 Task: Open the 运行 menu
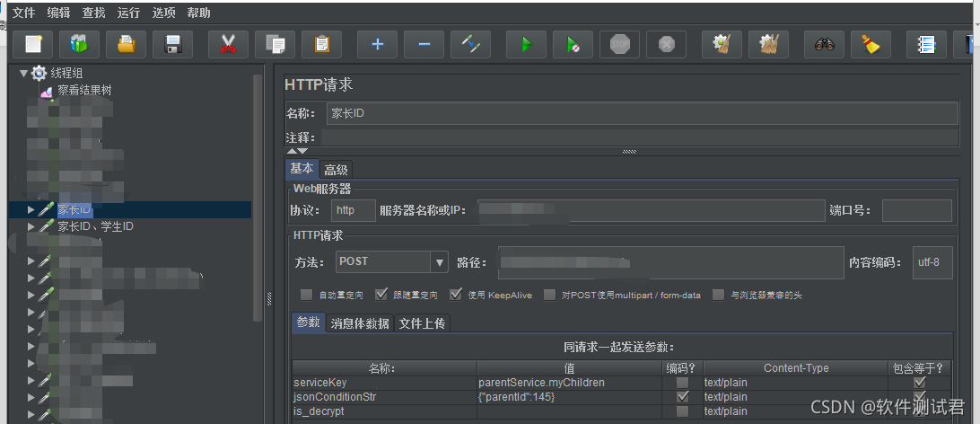coord(128,13)
